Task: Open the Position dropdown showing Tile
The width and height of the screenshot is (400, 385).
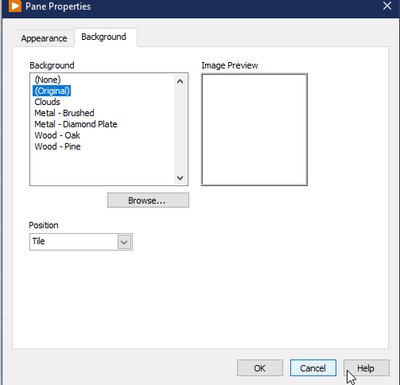Action: pyautogui.click(x=81, y=242)
